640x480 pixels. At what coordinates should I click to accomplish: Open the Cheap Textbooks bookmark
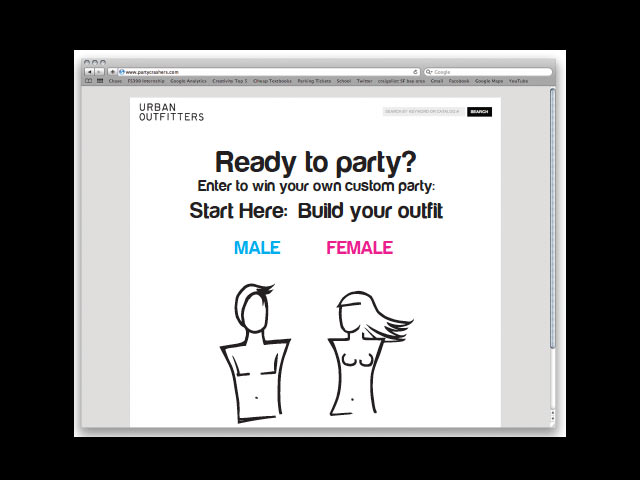click(x=272, y=81)
